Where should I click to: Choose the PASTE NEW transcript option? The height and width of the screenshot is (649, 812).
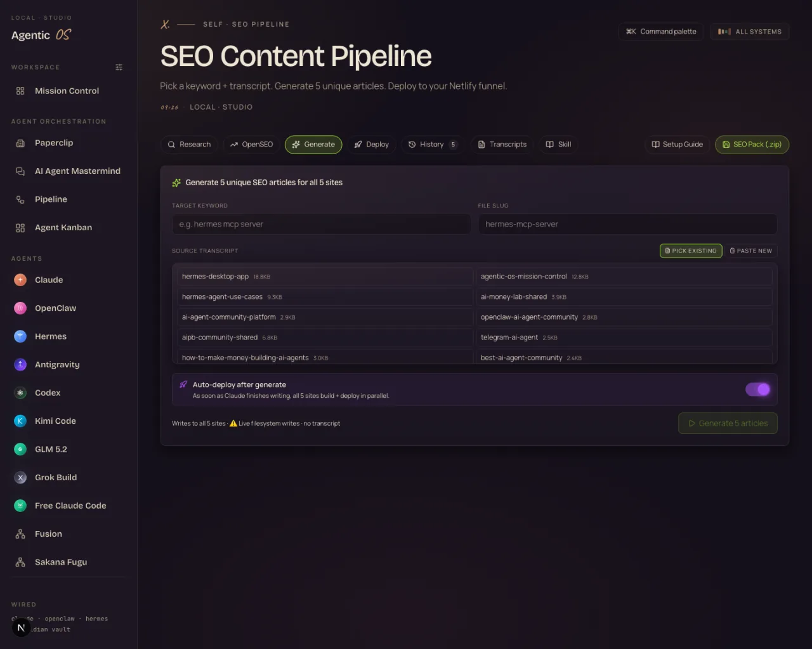(x=751, y=251)
